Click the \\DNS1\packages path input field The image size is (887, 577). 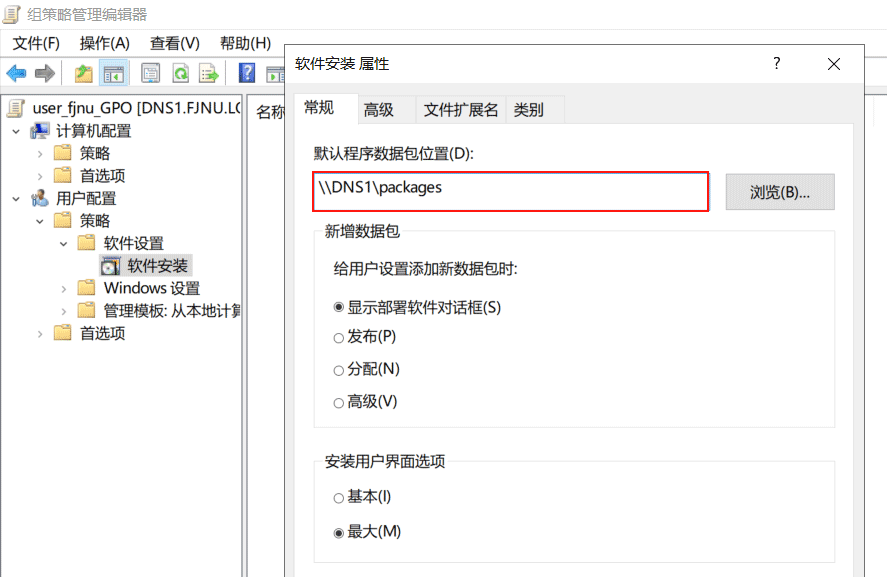coord(510,192)
